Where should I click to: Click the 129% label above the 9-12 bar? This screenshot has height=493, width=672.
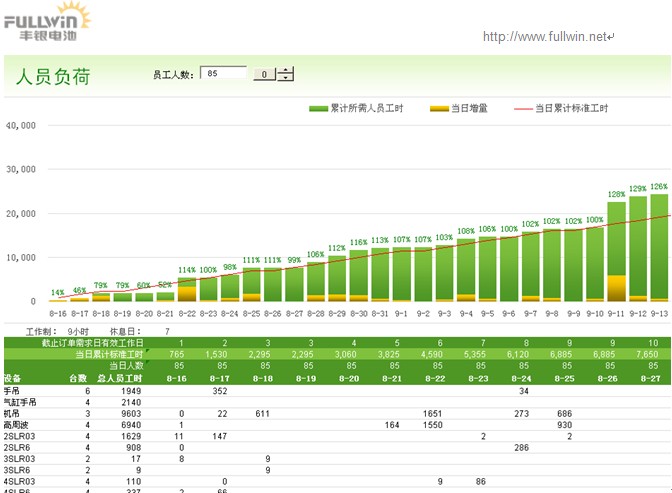[x=638, y=188]
